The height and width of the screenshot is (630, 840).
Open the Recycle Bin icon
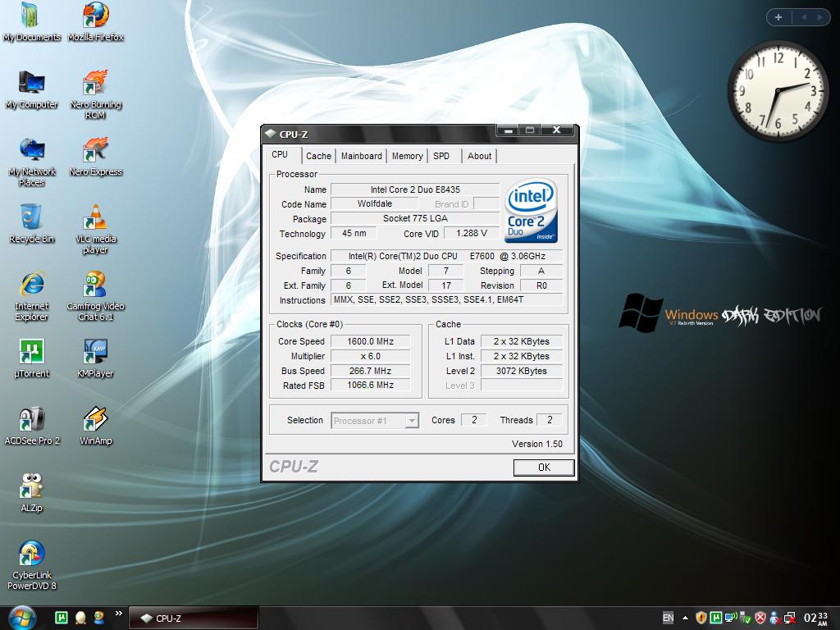(31, 218)
